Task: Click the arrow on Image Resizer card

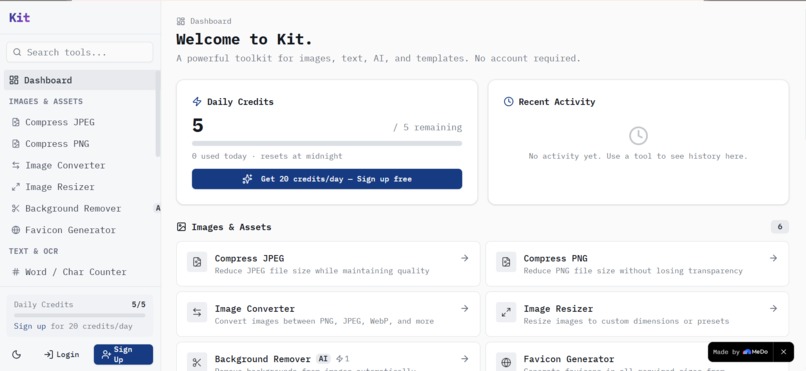Action: [774, 308]
